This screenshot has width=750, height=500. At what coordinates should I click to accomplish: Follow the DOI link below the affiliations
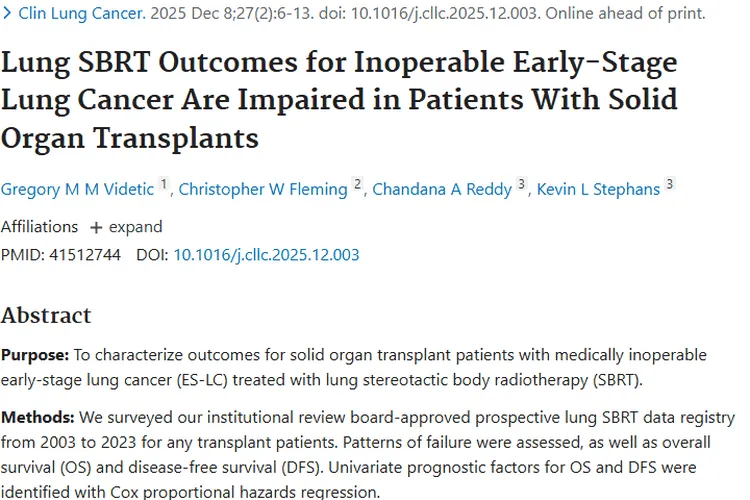click(x=266, y=255)
